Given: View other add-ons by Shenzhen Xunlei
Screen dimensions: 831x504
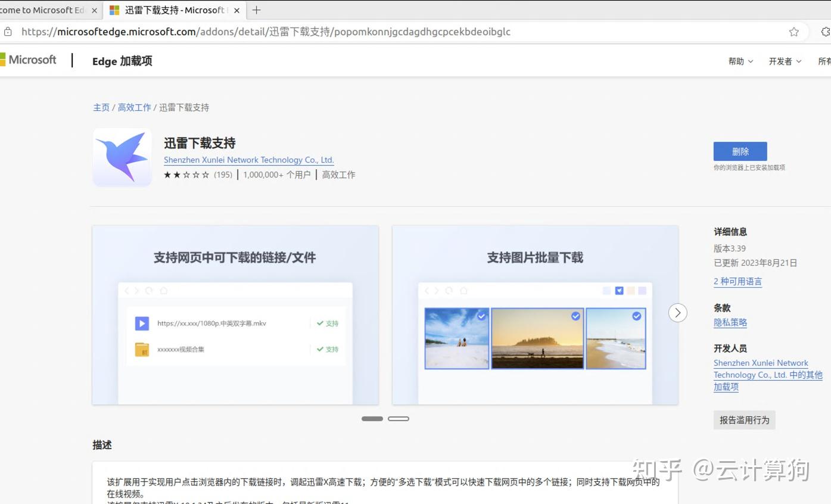Looking at the screenshot, I should (x=768, y=375).
